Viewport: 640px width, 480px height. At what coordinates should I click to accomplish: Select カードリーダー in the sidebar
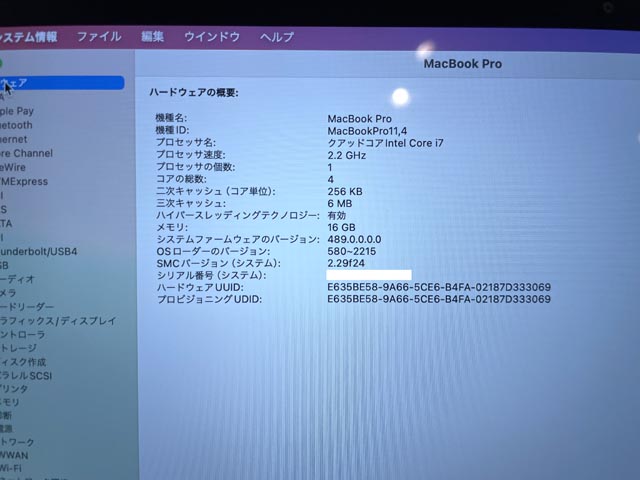[x=28, y=307]
